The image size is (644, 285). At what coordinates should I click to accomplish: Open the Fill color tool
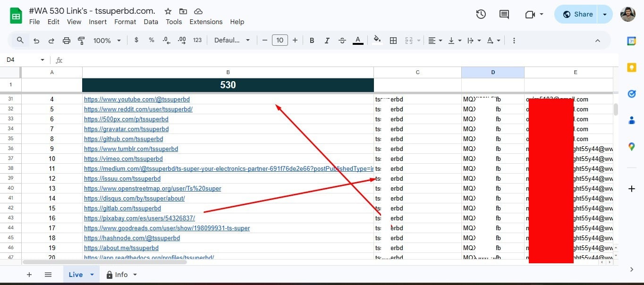coord(376,40)
